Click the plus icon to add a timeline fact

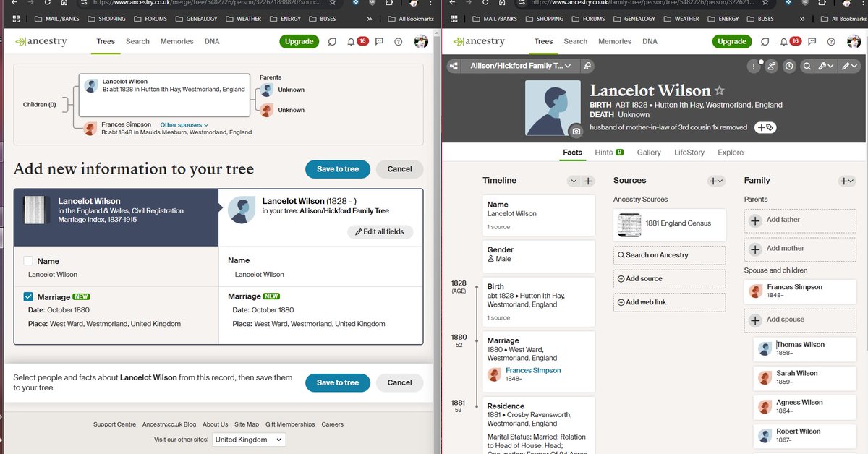pos(589,181)
